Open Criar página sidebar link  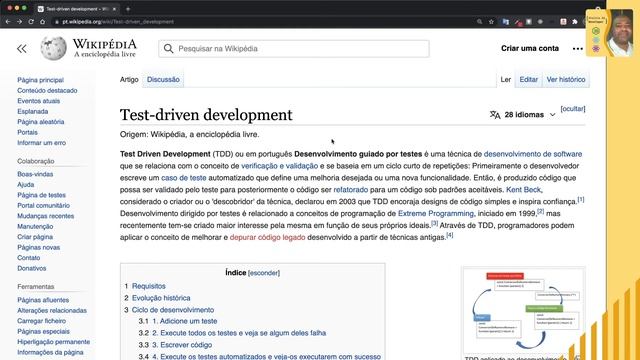(x=35, y=237)
